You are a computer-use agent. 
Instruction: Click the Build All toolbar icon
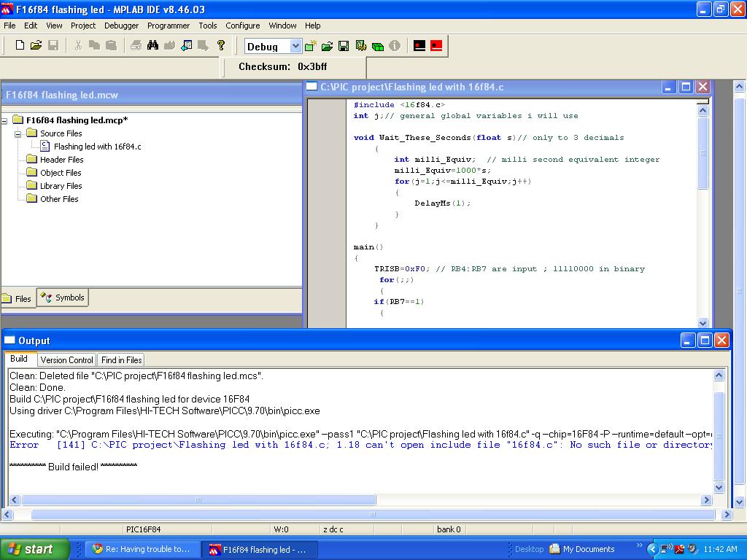coord(378,46)
